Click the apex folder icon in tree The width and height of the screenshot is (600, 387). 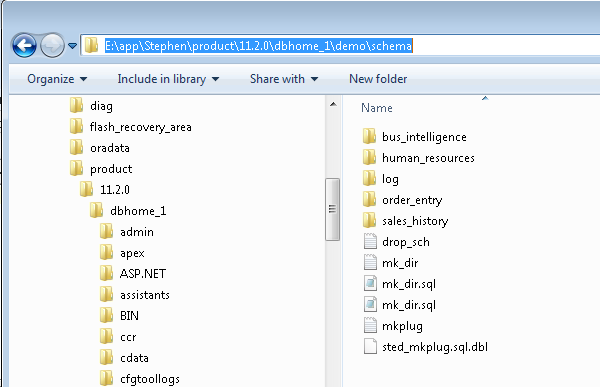(x=106, y=252)
